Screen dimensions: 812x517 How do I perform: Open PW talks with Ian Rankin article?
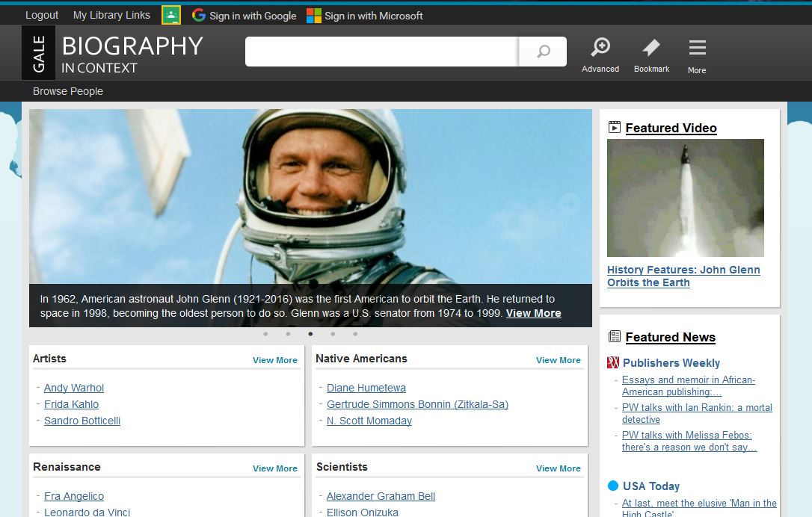pyautogui.click(x=697, y=413)
